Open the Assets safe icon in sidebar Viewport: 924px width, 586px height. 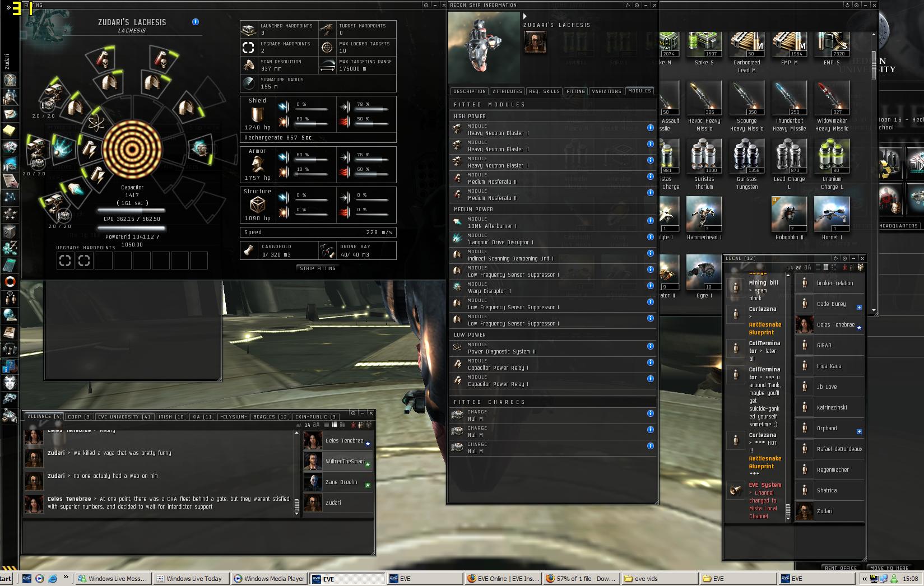[10, 231]
